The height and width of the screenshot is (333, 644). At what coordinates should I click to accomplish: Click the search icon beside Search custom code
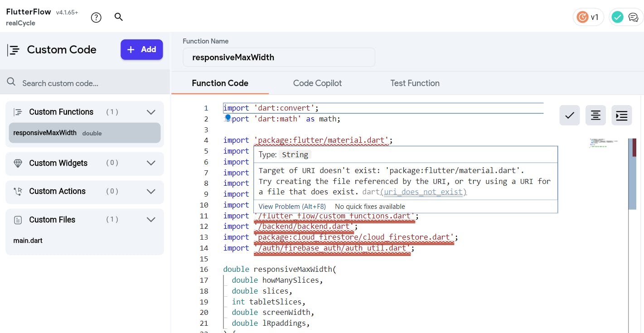tap(11, 82)
